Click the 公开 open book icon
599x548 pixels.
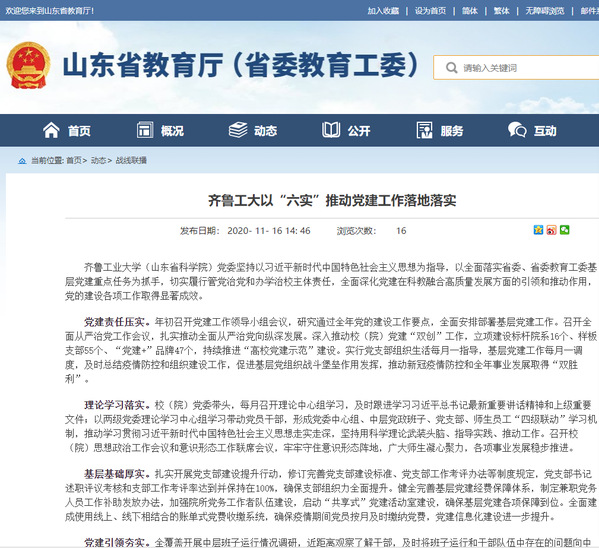coord(331,130)
